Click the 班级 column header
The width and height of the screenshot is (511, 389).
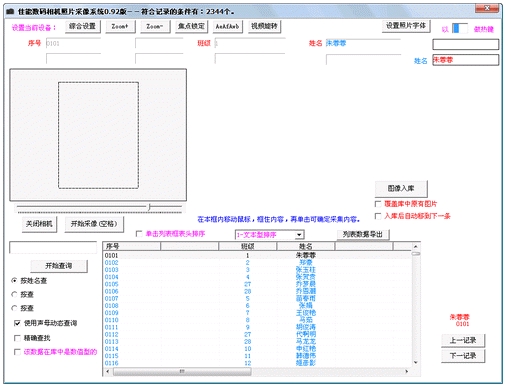(247, 246)
